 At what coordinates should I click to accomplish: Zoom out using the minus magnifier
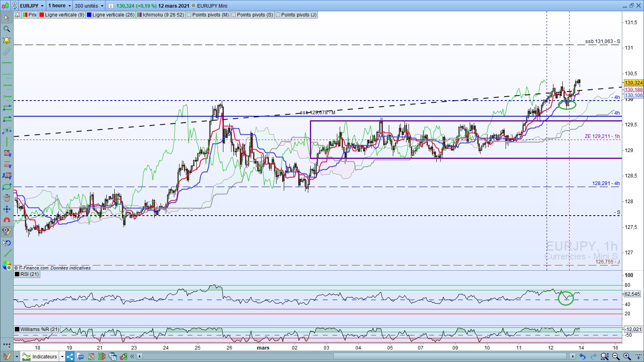point(616,356)
